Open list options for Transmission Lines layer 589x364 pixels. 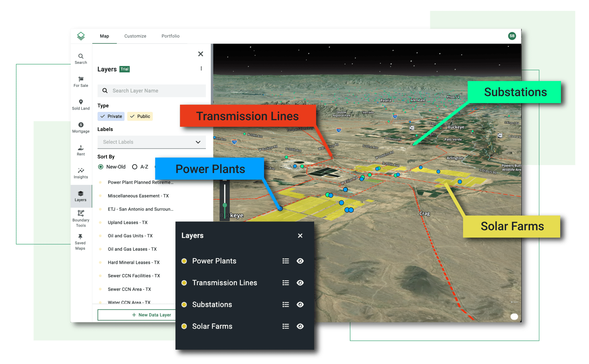click(286, 283)
